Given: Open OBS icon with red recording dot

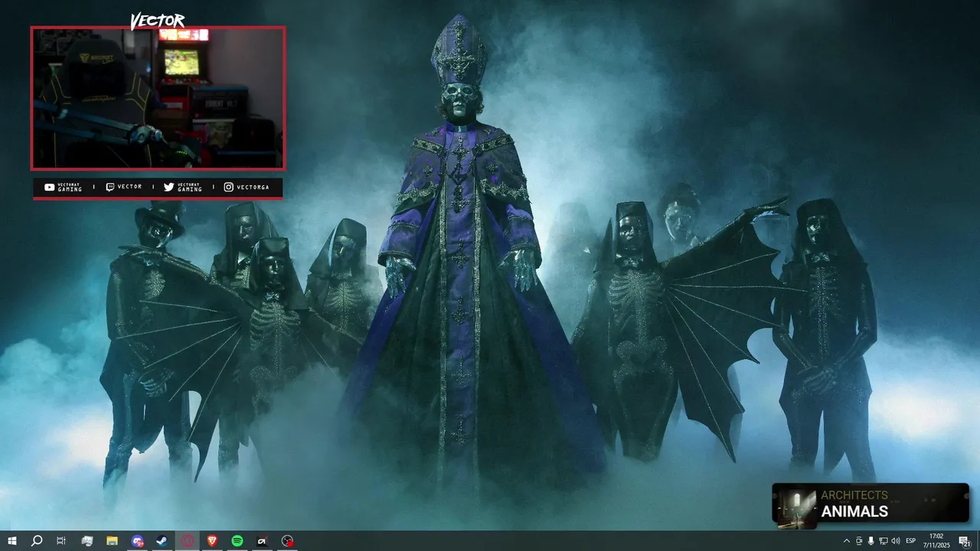Looking at the screenshot, I should (287, 541).
